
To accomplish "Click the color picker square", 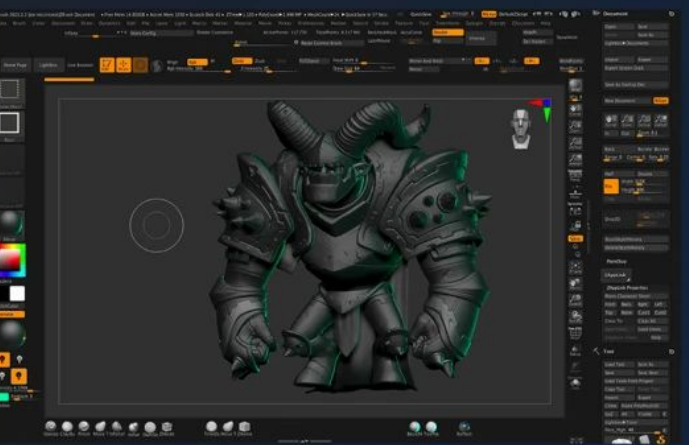I will click(10, 260).
